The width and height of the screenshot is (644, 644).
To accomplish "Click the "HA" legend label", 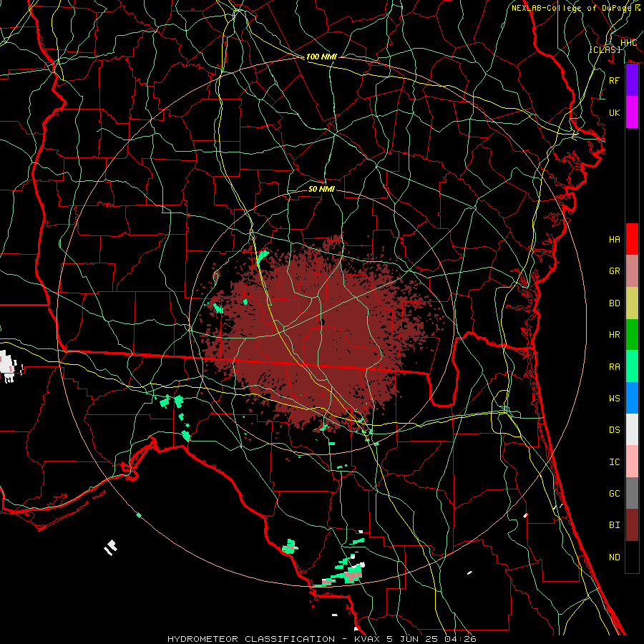I will [x=615, y=239].
